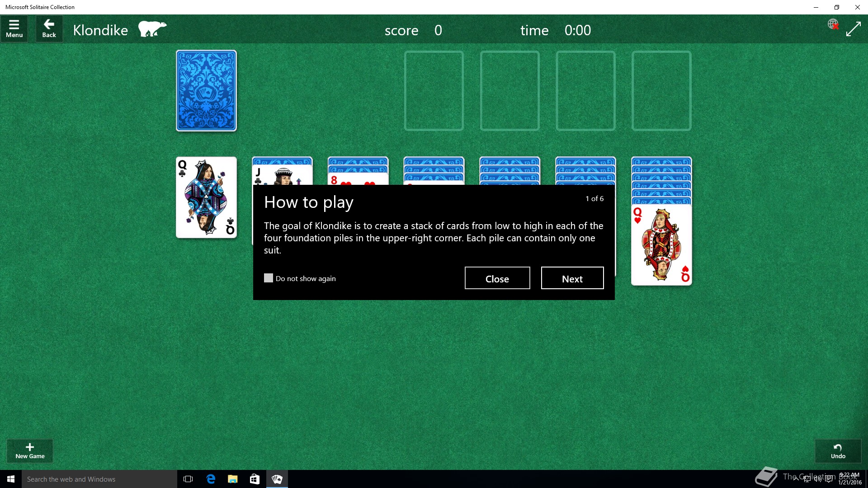Click the 1 of 6 page indicator
Screen dimensions: 868x488
coord(594,199)
